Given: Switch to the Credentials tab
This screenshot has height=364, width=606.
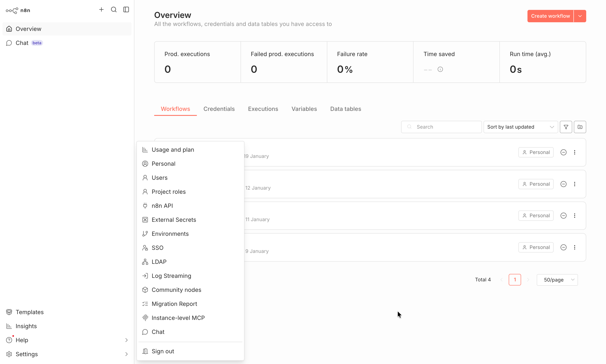Looking at the screenshot, I should point(219,109).
